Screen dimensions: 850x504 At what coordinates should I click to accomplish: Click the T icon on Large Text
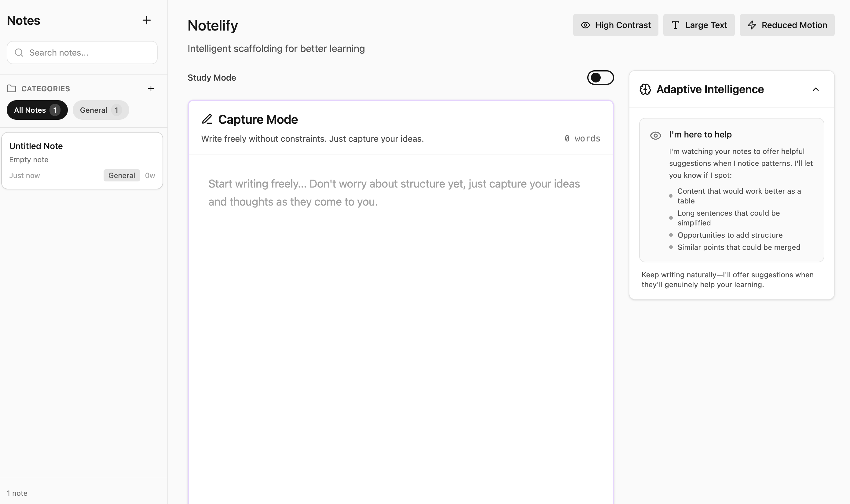click(x=675, y=25)
